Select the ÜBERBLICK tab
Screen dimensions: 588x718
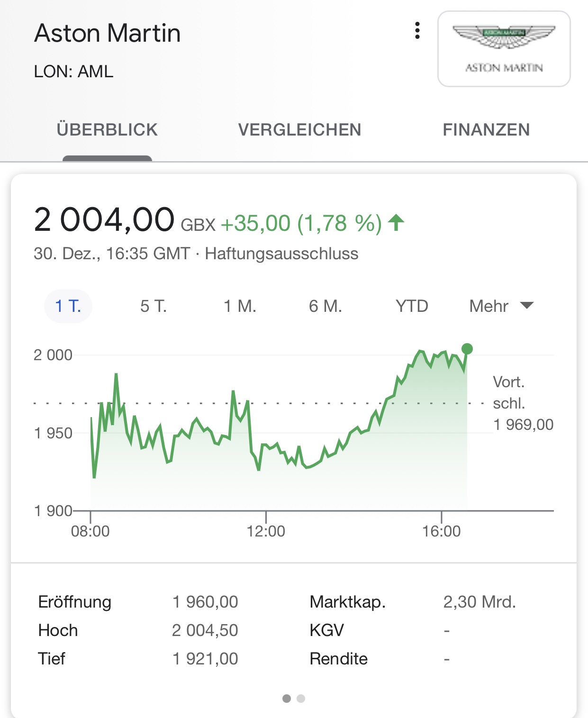(107, 129)
